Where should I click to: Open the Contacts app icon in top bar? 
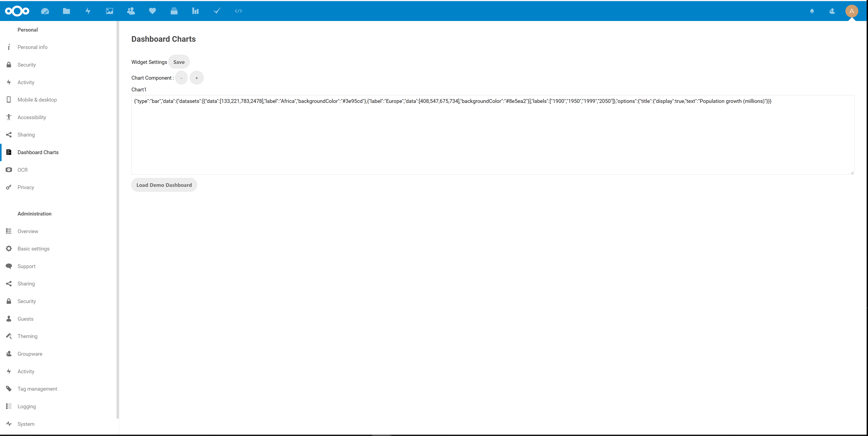coord(131,11)
